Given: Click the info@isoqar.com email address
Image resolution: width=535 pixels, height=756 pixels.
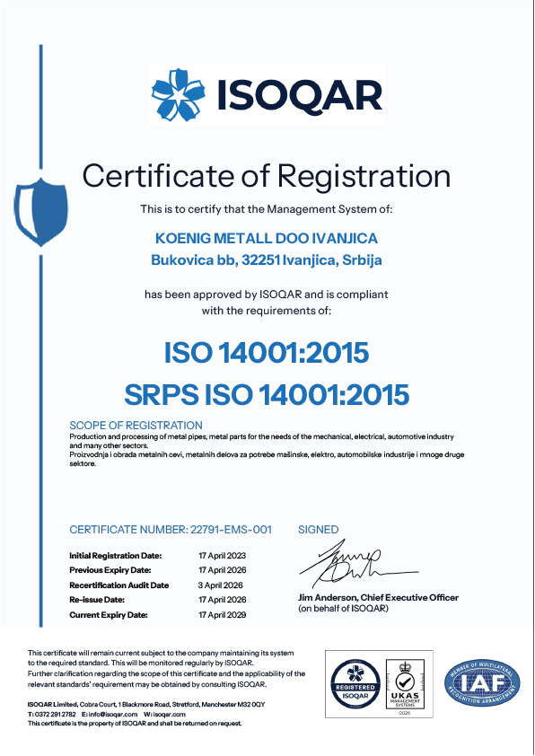Looking at the screenshot, I should pos(113,714).
